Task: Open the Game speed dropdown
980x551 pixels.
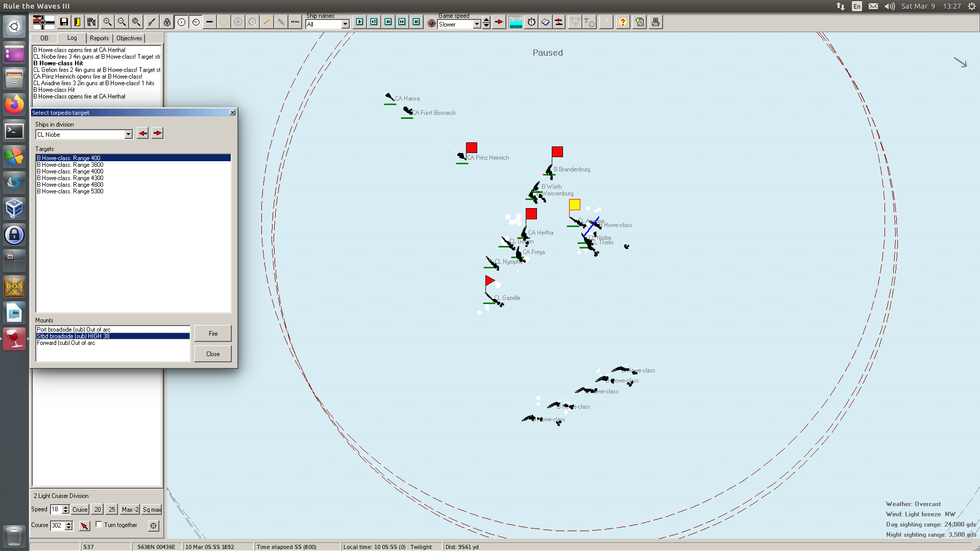Action: point(477,24)
